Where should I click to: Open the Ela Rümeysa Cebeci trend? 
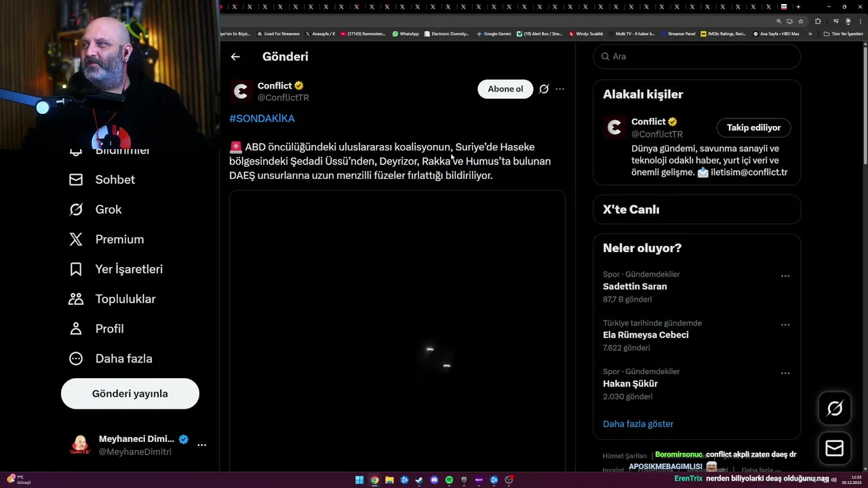tap(646, 335)
